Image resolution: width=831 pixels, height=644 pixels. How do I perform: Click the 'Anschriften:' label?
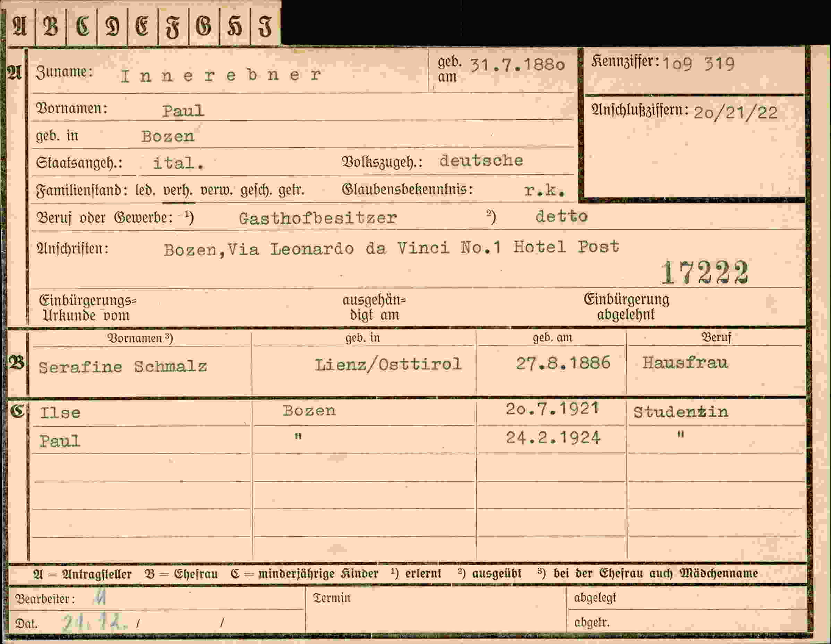[73, 249]
